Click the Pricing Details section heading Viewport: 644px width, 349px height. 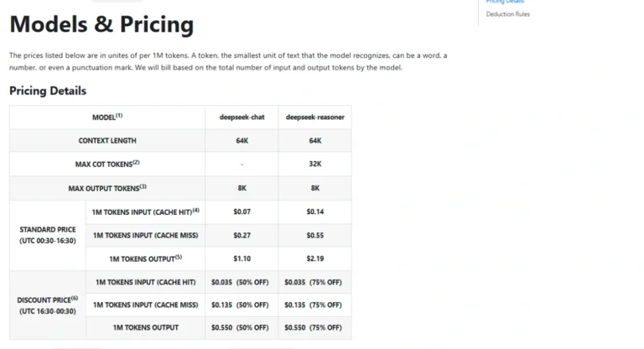coord(48,91)
